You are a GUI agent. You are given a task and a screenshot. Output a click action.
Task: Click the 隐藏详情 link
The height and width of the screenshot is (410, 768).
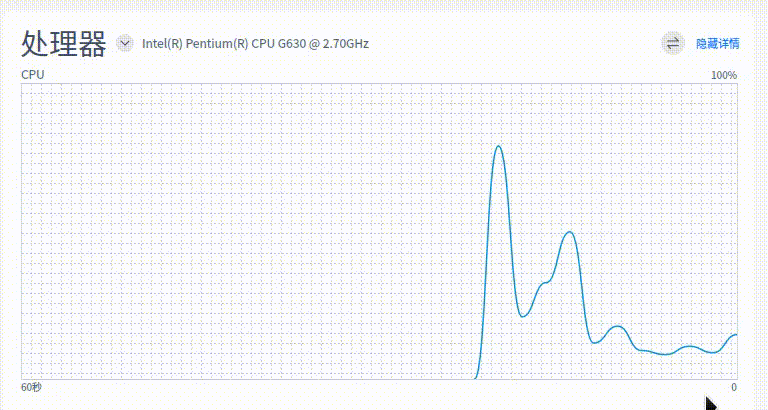click(x=717, y=44)
